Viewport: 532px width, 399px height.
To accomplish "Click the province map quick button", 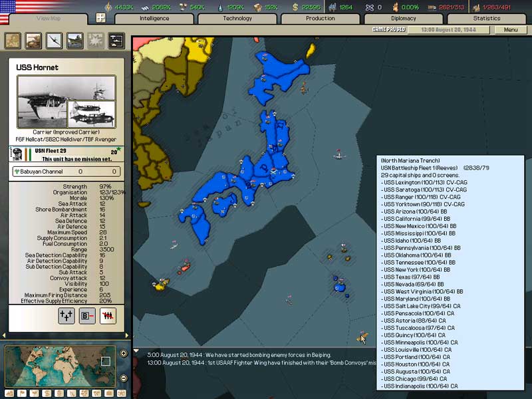I will coord(13,41).
